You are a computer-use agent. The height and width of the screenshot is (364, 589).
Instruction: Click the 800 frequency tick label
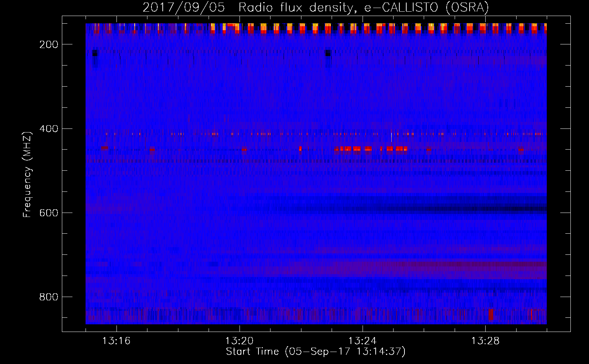[49, 297]
